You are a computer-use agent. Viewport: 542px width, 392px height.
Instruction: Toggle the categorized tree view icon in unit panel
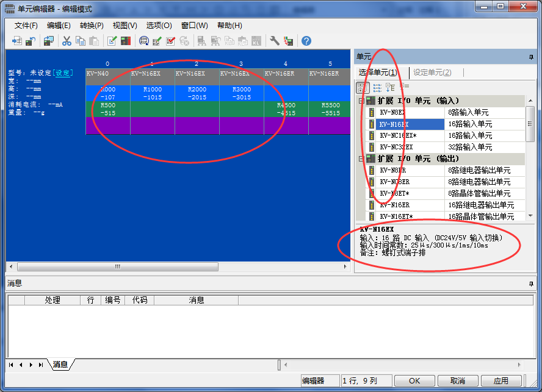[x=363, y=87]
